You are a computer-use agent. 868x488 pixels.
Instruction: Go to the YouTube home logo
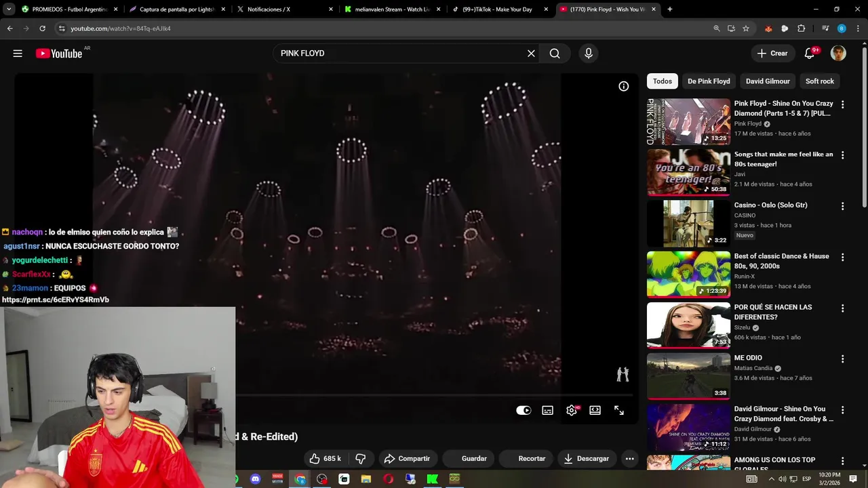click(59, 54)
